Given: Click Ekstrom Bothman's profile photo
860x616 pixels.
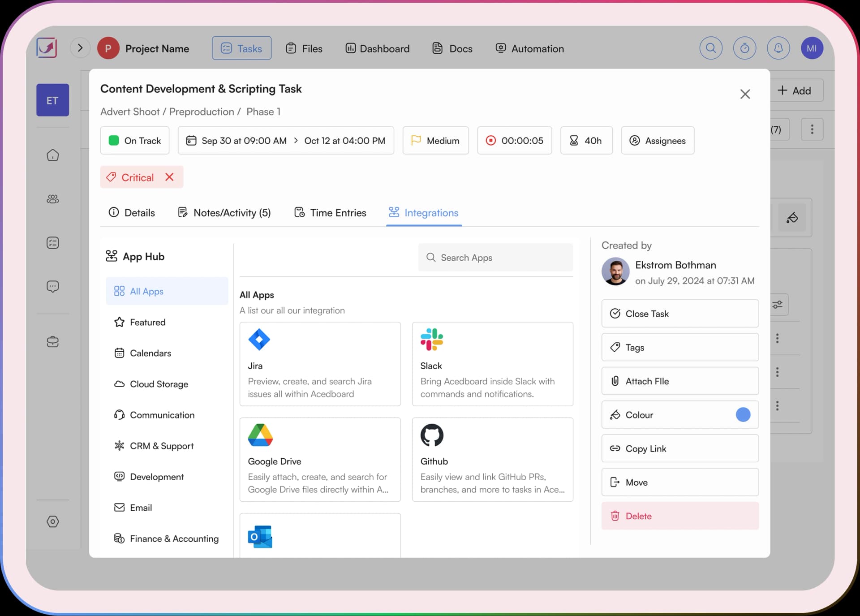Looking at the screenshot, I should pos(615,271).
